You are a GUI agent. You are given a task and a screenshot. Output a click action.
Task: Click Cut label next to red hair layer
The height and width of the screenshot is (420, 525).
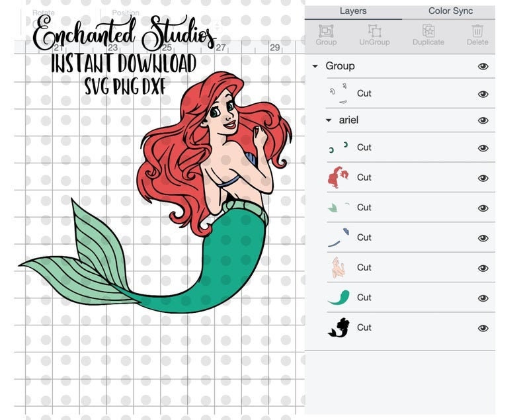(364, 177)
